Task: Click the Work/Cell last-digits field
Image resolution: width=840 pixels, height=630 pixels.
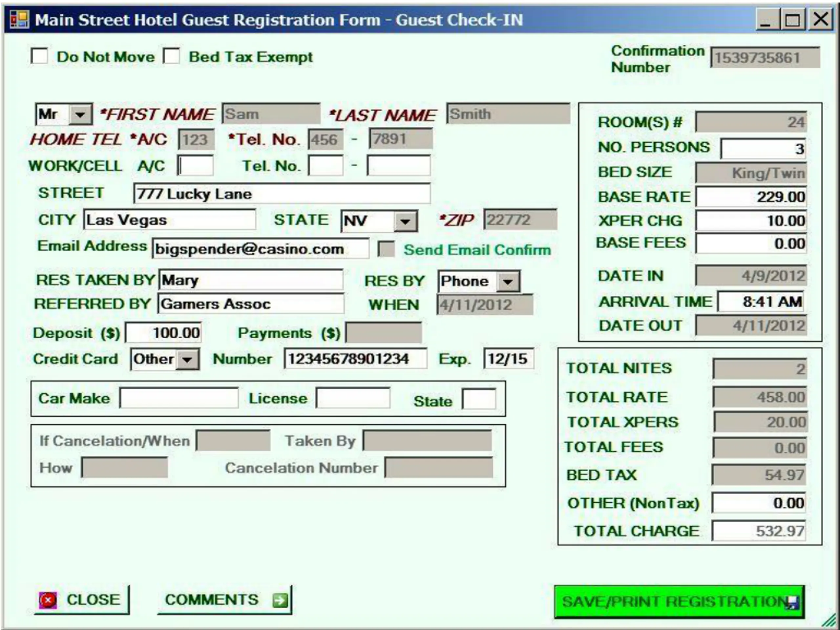Action: (x=399, y=165)
